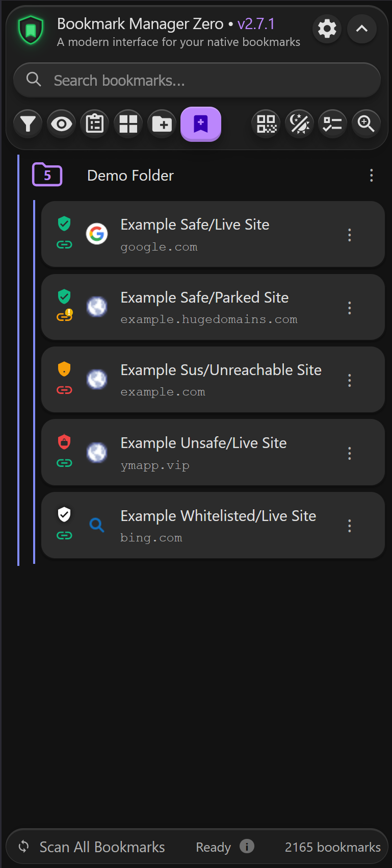Click the v2.7.1 version link

(x=256, y=23)
